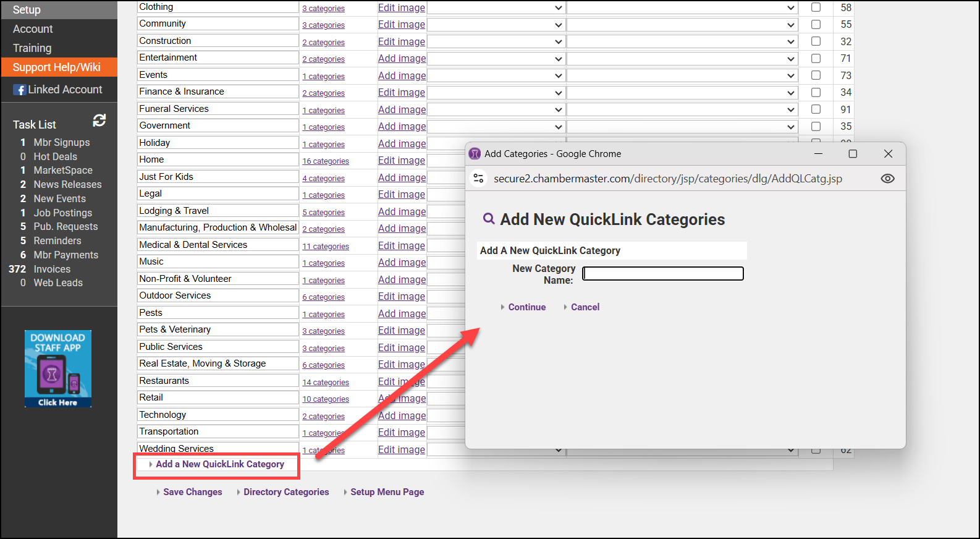Minimize the Add Categories popup window

coord(818,154)
